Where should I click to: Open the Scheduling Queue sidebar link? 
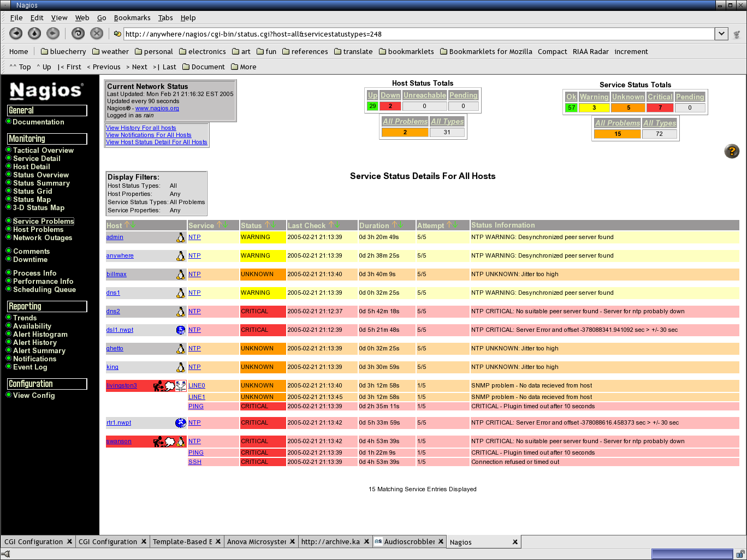[44, 289]
